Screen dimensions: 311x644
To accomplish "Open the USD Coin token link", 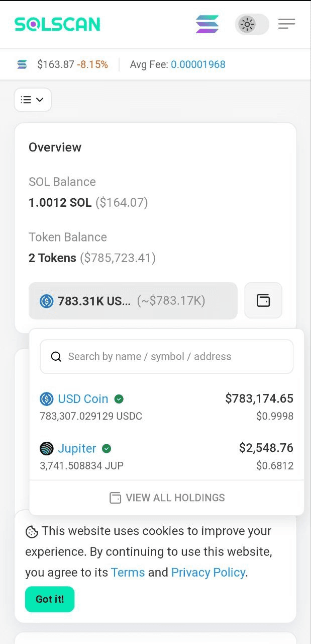I will pos(83,399).
